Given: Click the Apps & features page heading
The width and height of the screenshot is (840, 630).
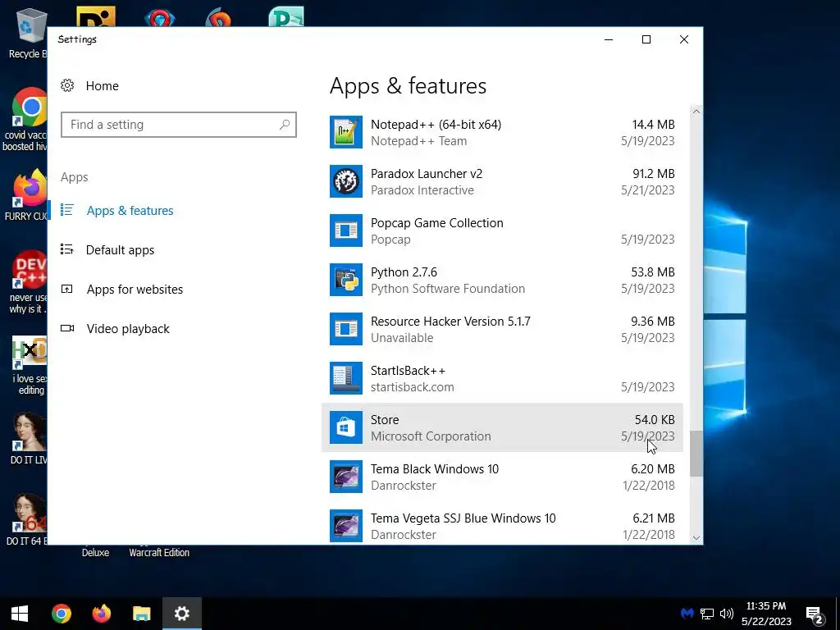Looking at the screenshot, I should tap(409, 85).
